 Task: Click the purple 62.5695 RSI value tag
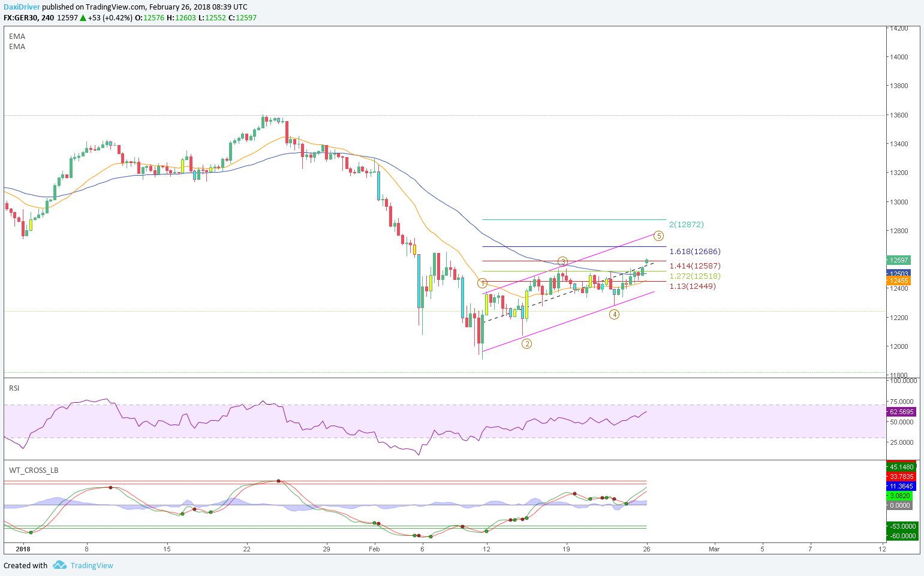tap(901, 412)
